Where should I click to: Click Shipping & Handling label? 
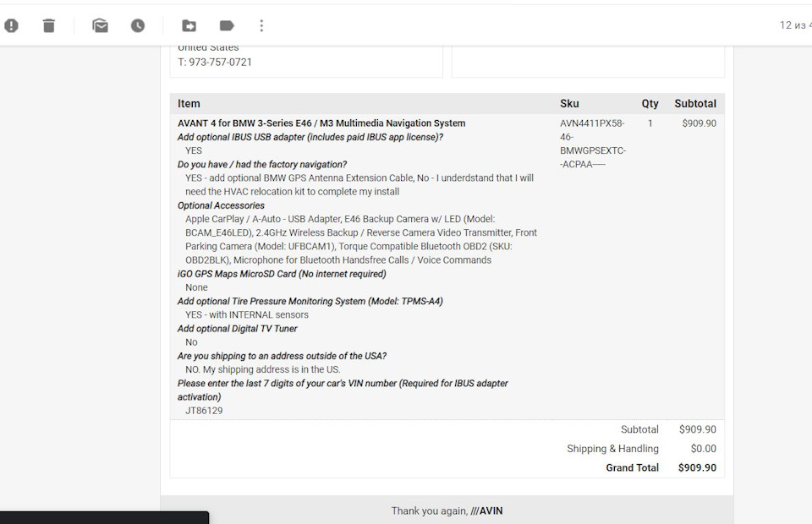(612, 449)
